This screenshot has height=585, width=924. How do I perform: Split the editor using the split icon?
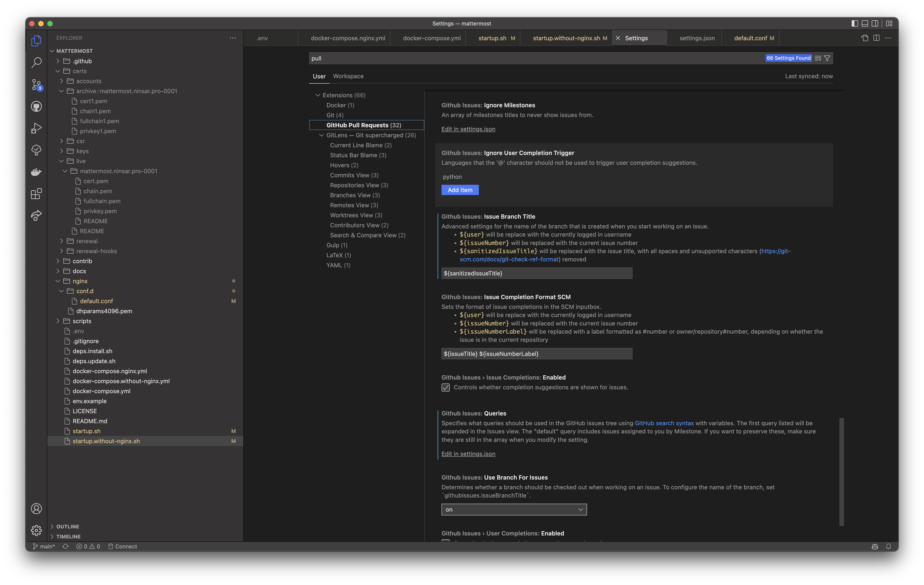pyautogui.click(x=876, y=38)
